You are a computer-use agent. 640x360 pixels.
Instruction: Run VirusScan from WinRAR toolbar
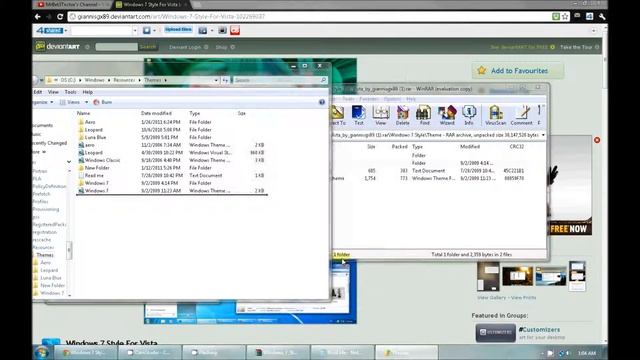tap(496, 115)
